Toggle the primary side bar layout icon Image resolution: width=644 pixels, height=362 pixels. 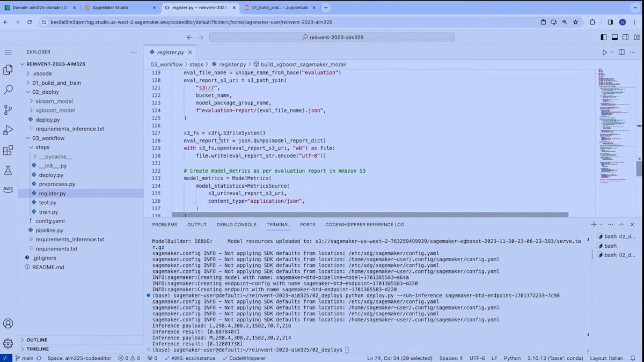[604, 38]
